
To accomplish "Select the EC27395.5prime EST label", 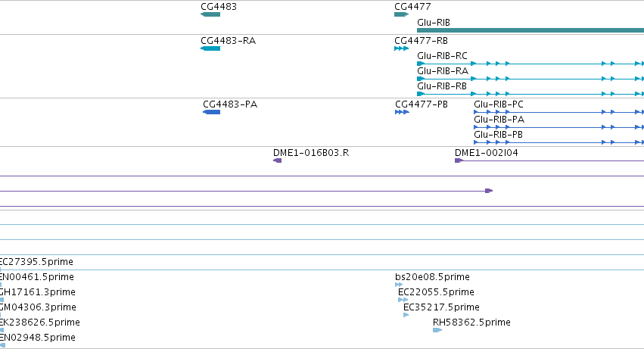I will pyautogui.click(x=36, y=262).
